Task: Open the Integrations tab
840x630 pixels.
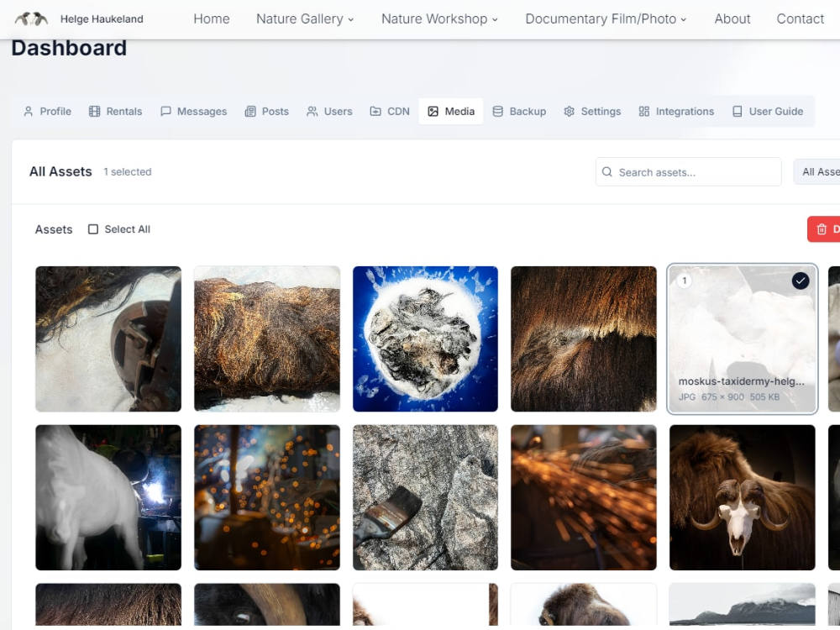Action: pos(676,112)
